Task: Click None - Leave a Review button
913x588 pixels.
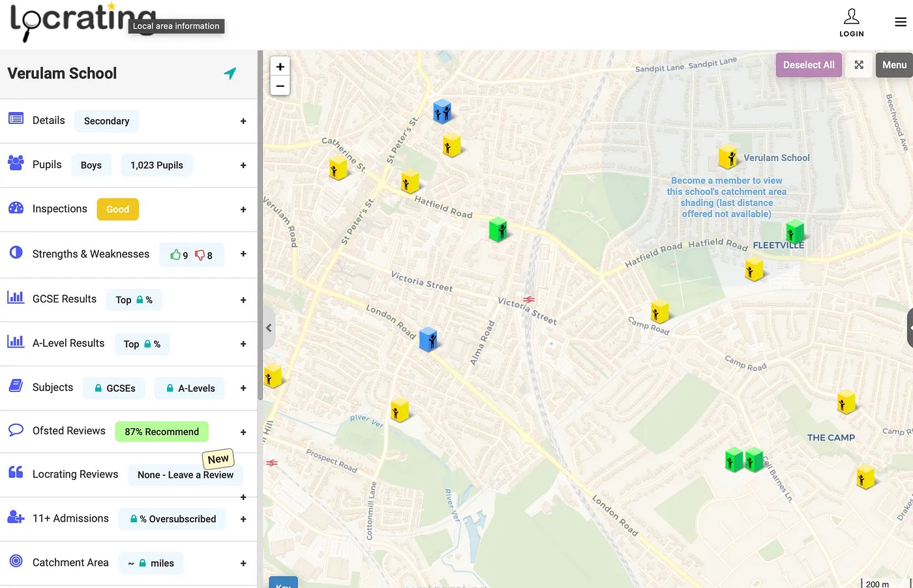Action: [x=185, y=475]
